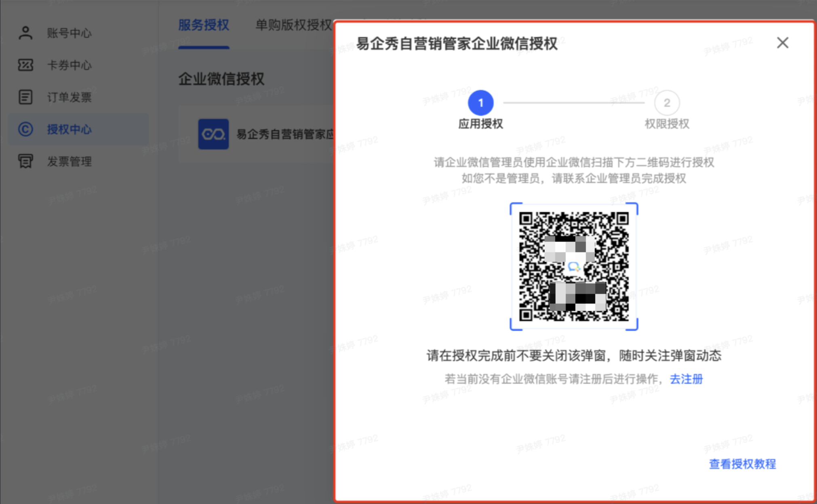The image size is (817, 504).
Task: Click the 授权中心 copyright icon
Action: pos(25,129)
